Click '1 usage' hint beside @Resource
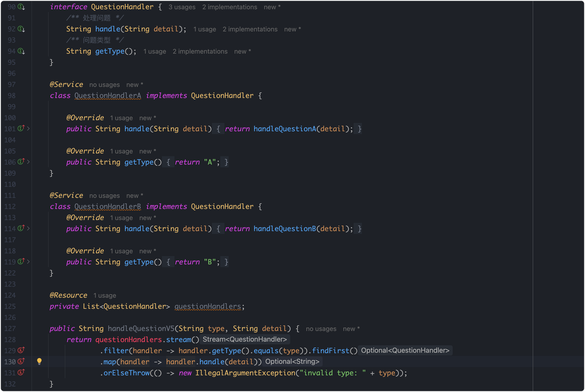 (105, 295)
